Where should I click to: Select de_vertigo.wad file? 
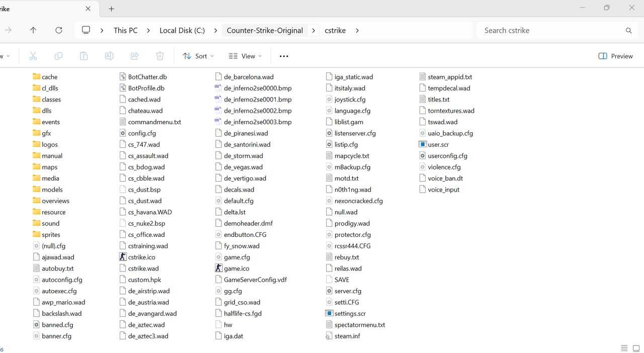[x=240, y=178]
